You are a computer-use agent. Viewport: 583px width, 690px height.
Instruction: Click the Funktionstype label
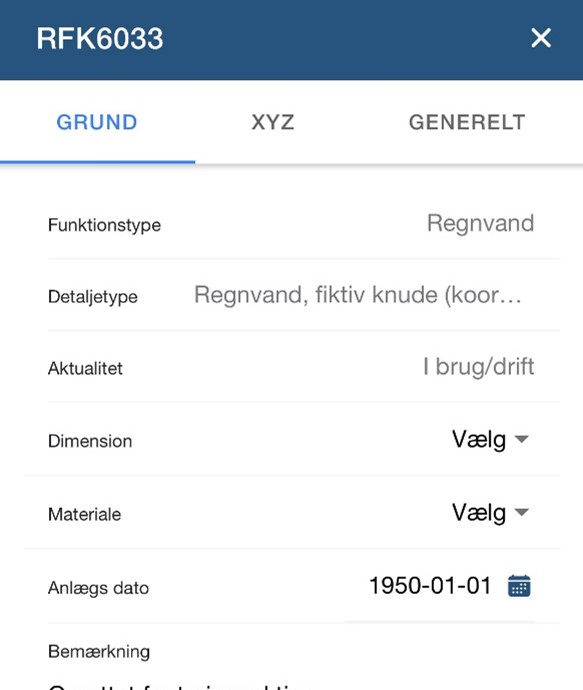104,225
